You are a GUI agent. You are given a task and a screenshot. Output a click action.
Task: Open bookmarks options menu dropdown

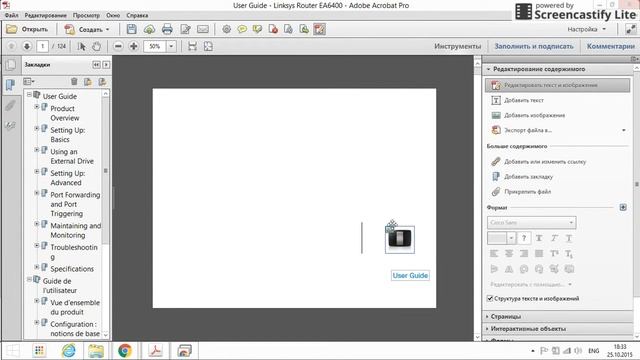click(29, 82)
